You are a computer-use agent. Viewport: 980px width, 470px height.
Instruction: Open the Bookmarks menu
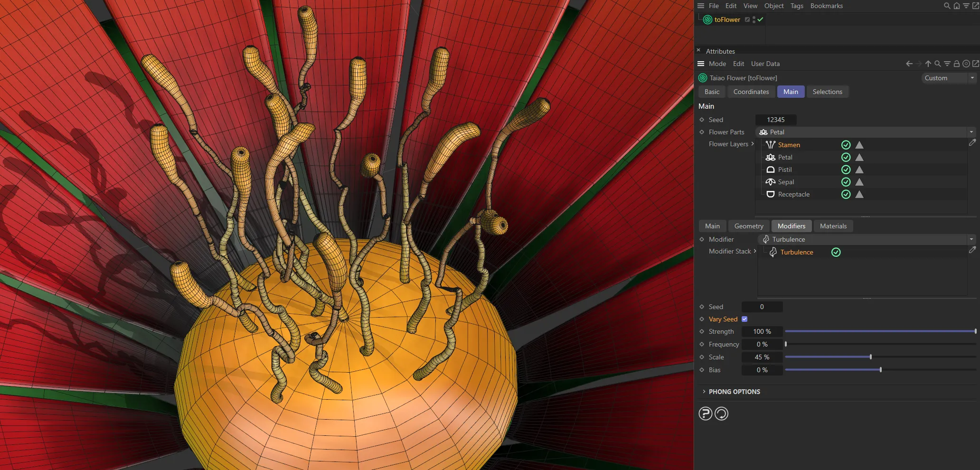(826, 6)
